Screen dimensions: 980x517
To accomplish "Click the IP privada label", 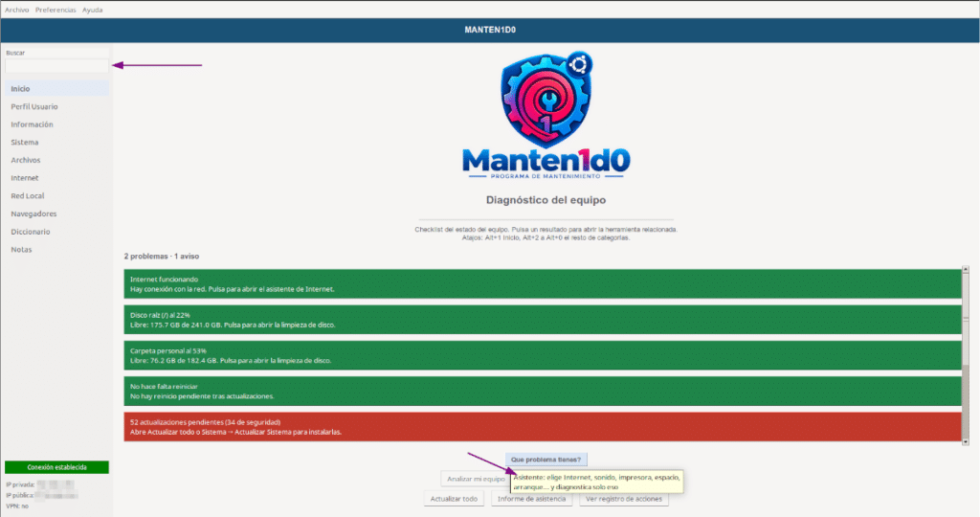I will 20,485.
